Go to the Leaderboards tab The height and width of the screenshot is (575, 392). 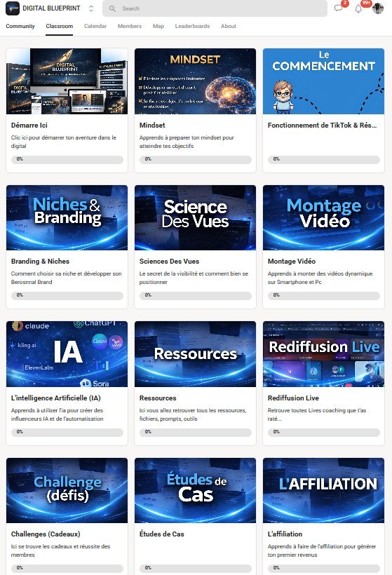192,26
